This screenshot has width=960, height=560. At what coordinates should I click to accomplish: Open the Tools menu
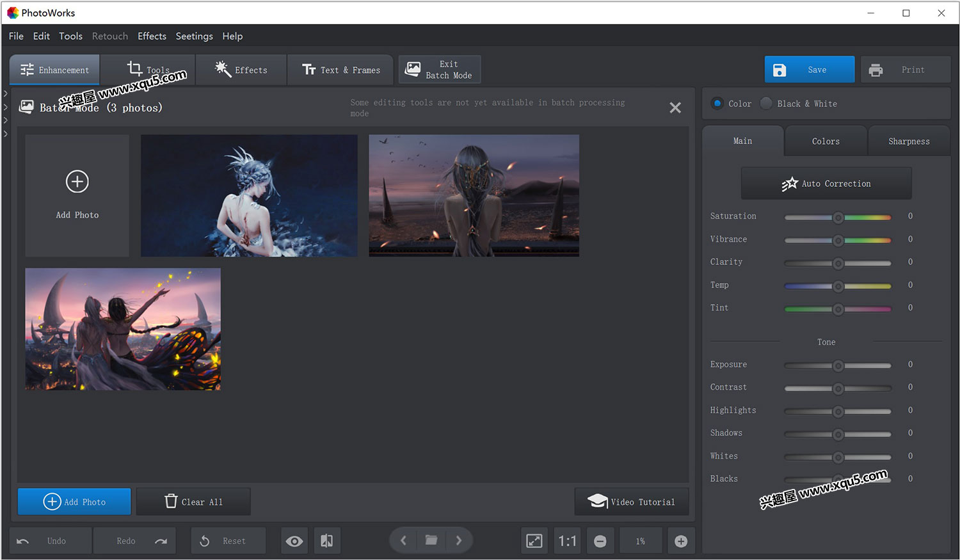point(70,36)
